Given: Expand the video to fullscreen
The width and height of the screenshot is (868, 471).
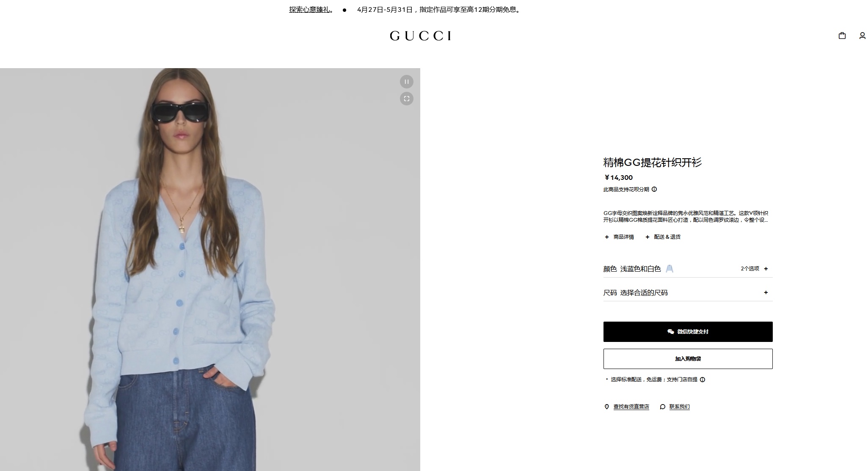Looking at the screenshot, I should 406,99.
